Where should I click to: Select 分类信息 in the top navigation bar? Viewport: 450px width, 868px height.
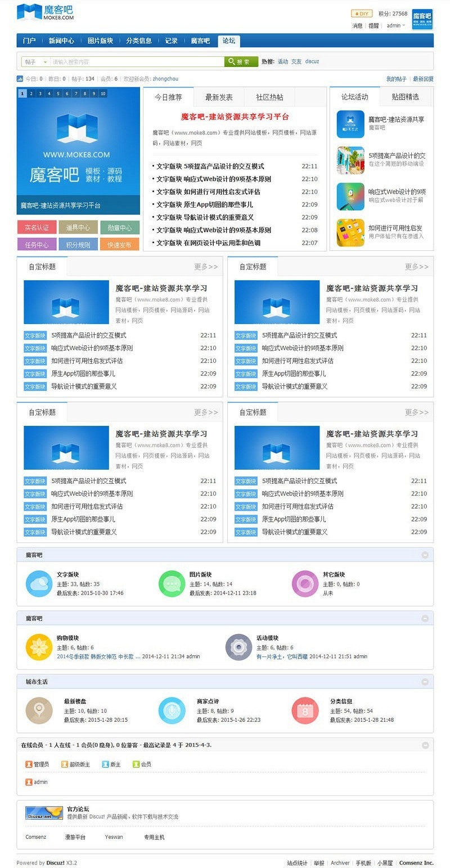tap(139, 41)
